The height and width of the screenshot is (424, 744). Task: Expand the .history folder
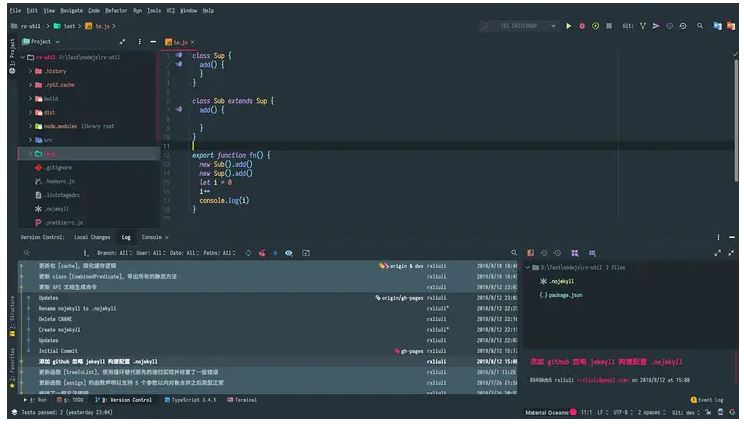click(30, 71)
